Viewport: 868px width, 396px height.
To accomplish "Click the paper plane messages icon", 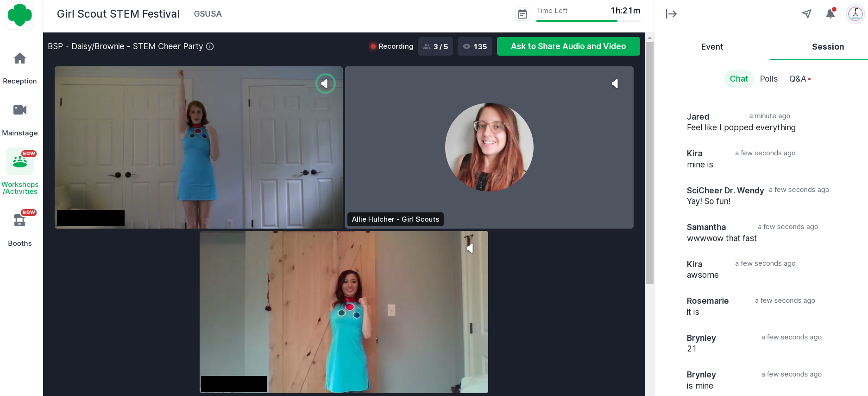I will click(x=806, y=14).
